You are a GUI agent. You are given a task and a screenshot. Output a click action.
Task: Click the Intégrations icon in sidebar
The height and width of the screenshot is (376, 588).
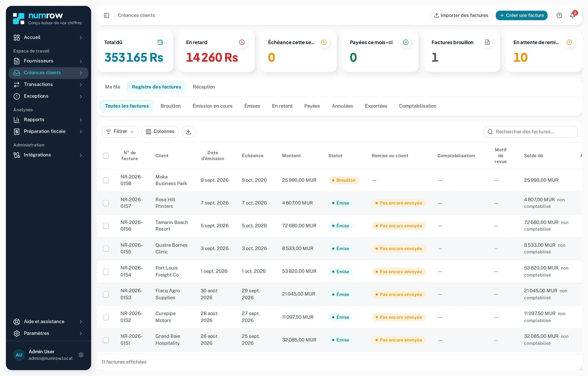17,155
